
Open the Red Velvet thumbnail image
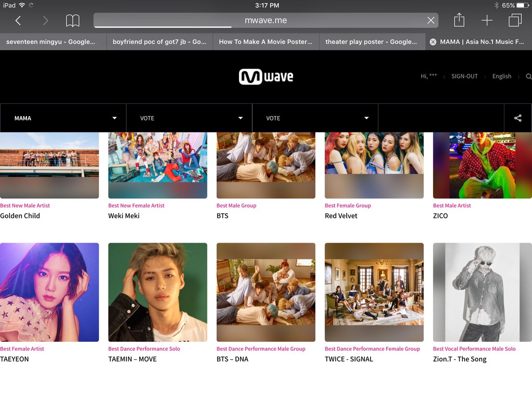374,165
